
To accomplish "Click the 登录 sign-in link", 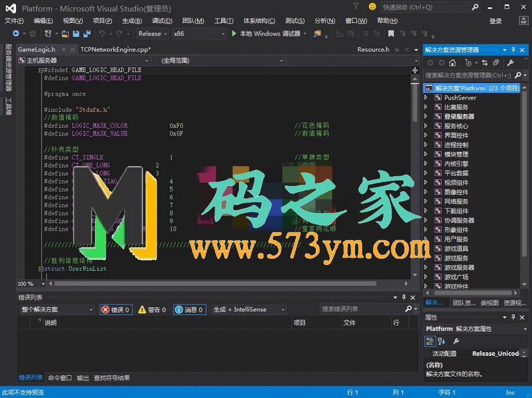I will pyautogui.click(x=495, y=21).
